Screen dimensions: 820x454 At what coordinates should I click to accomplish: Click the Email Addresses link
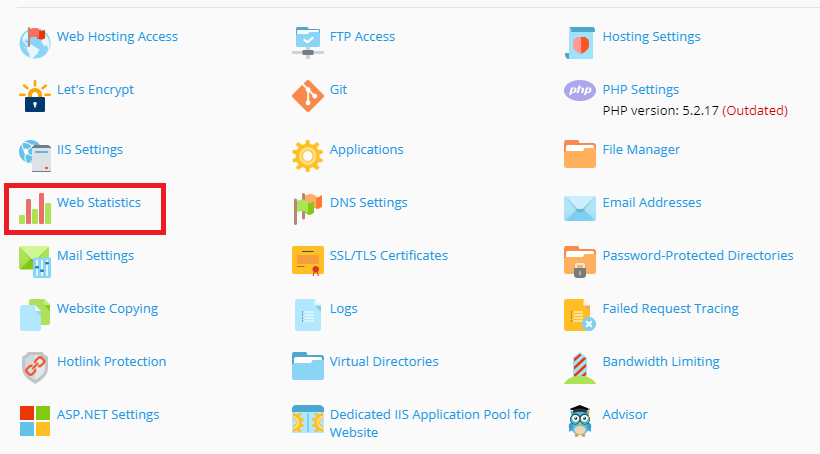pos(651,203)
